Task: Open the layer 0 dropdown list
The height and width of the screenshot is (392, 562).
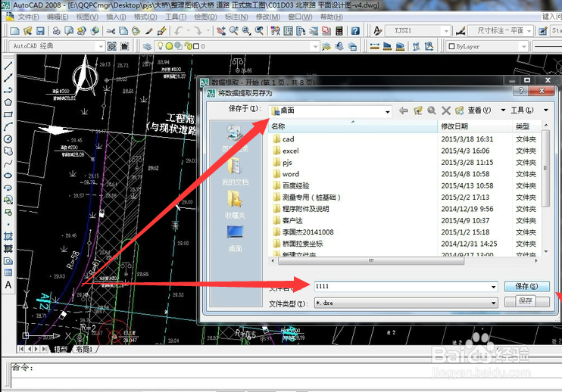Action: [314, 46]
